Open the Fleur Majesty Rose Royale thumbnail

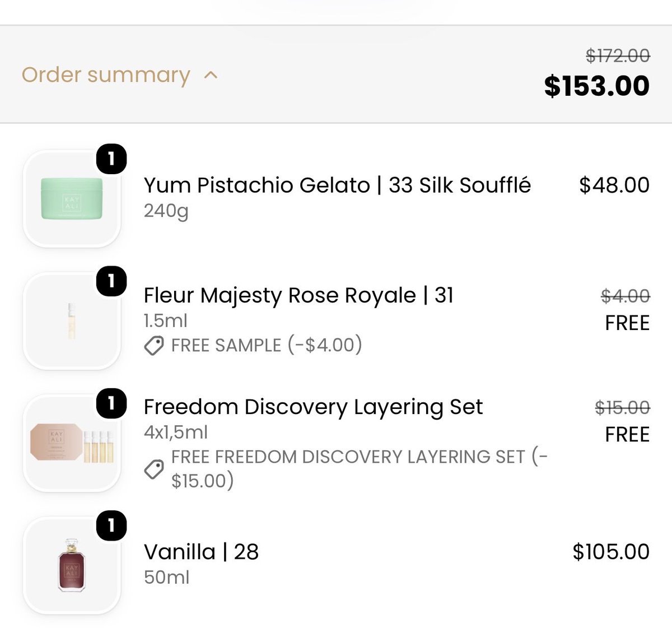tap(72, 321)
